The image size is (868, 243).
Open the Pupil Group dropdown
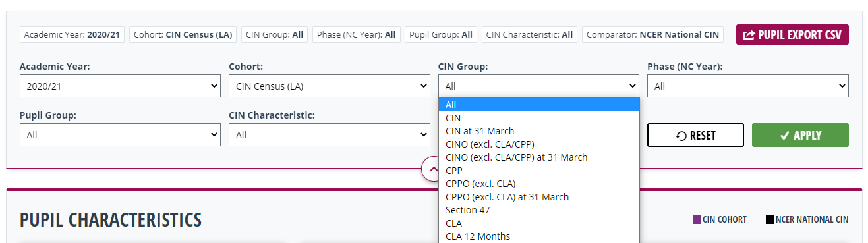point(120,135)
